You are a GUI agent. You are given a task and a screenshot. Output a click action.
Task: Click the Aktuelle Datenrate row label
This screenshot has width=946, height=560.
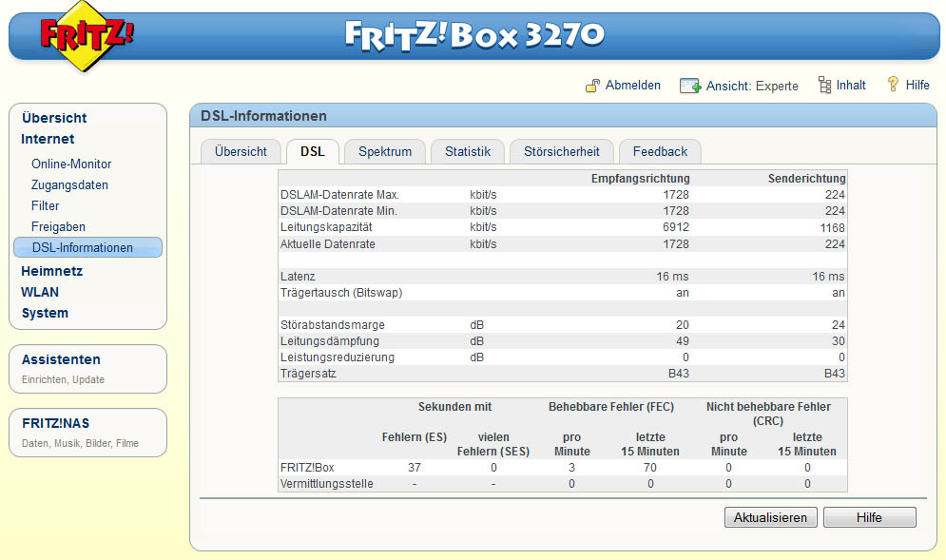pyautogui.click(x=328, y=243)
